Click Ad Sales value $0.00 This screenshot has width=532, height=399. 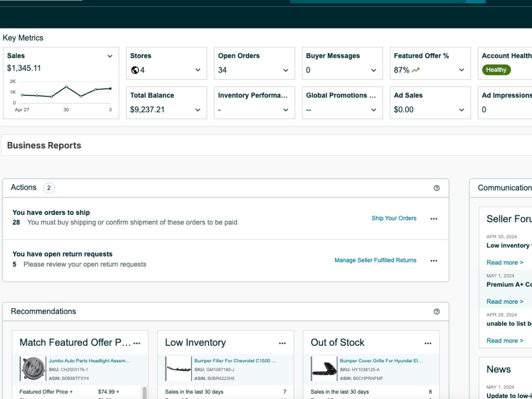point(404,110)
